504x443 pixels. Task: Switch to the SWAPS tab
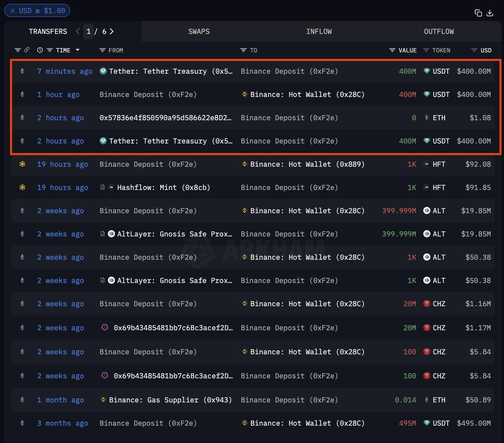click(x=199, y=32)
